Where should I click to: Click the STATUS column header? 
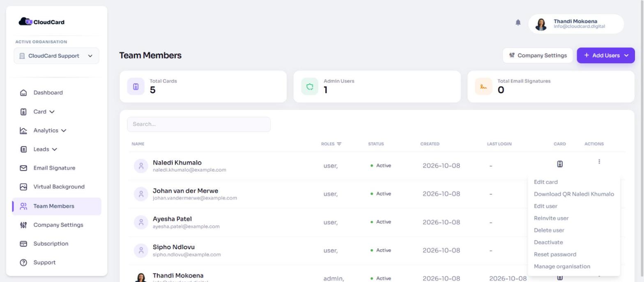[x=376, y=144]
